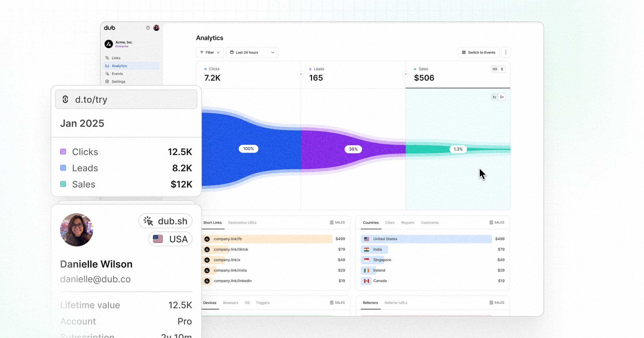The image size is (644, 338).
Task: Toggle Sales display to count (123)
Action: (x=495, y=69)
